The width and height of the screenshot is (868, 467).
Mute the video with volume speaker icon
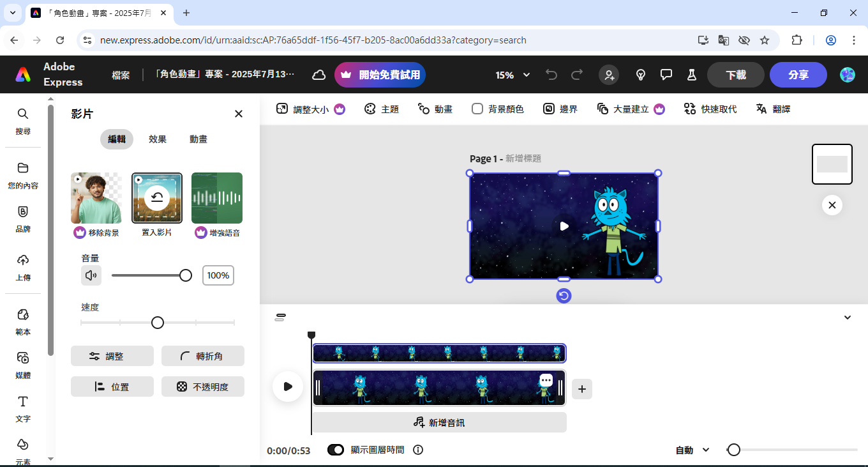(91, 275)
